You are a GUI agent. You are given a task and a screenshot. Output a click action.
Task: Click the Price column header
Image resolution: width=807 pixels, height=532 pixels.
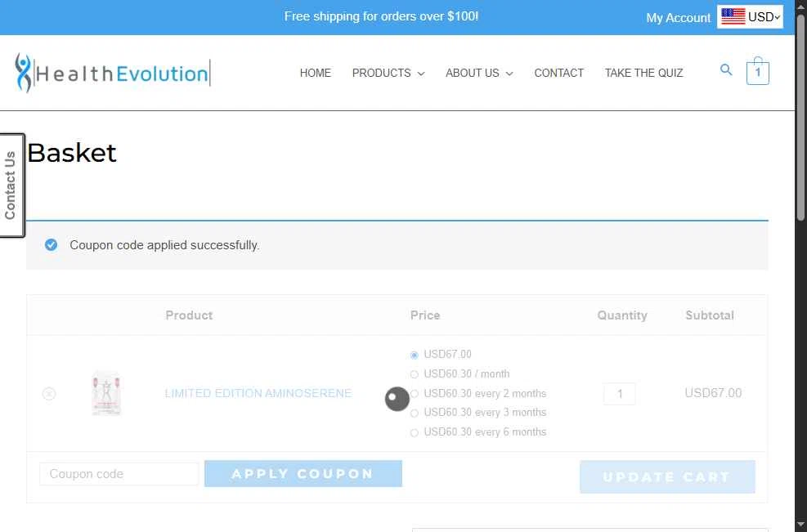425,315
